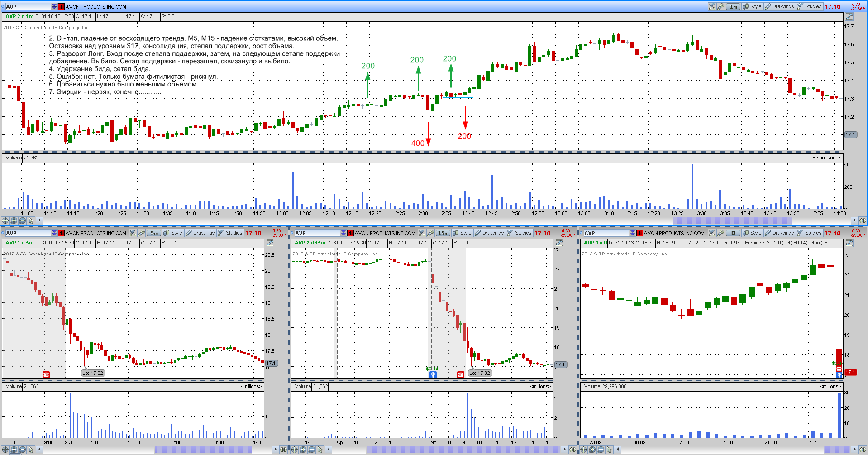Open Studies menu in 1m chart toolbar

coord(809,6)
